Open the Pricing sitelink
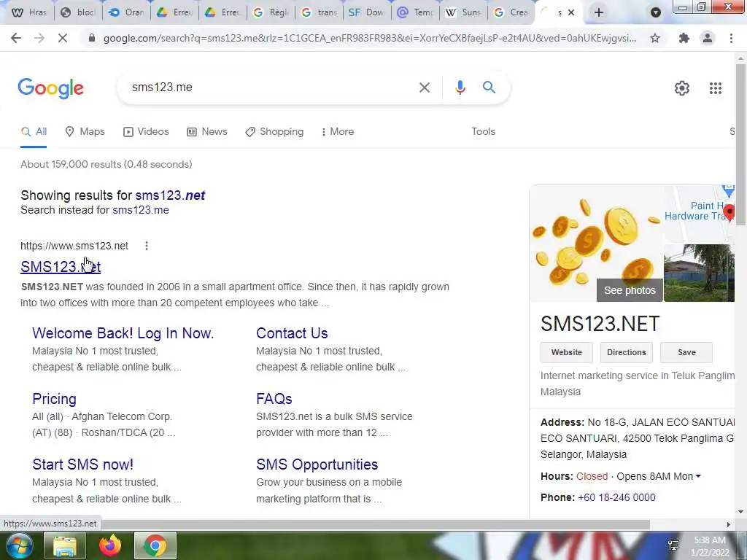This screenshot has width=747, height=560. (x=54, y=399)
